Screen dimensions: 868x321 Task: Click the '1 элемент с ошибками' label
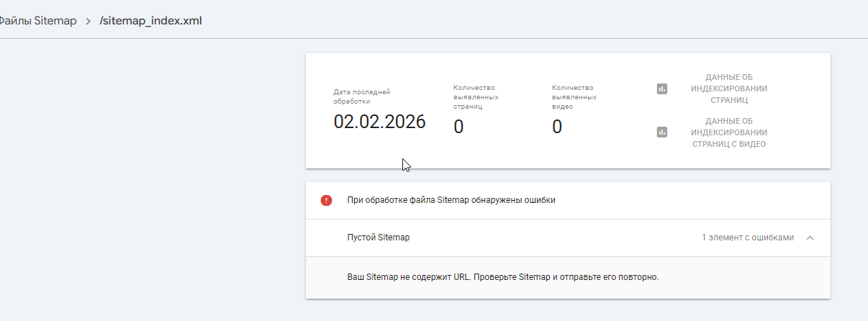[x=748, y=238]
